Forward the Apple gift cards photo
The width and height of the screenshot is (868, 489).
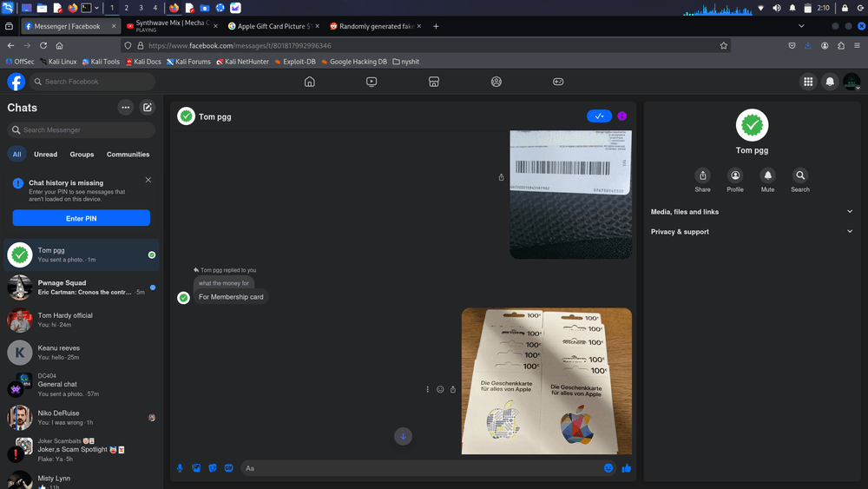453,389
